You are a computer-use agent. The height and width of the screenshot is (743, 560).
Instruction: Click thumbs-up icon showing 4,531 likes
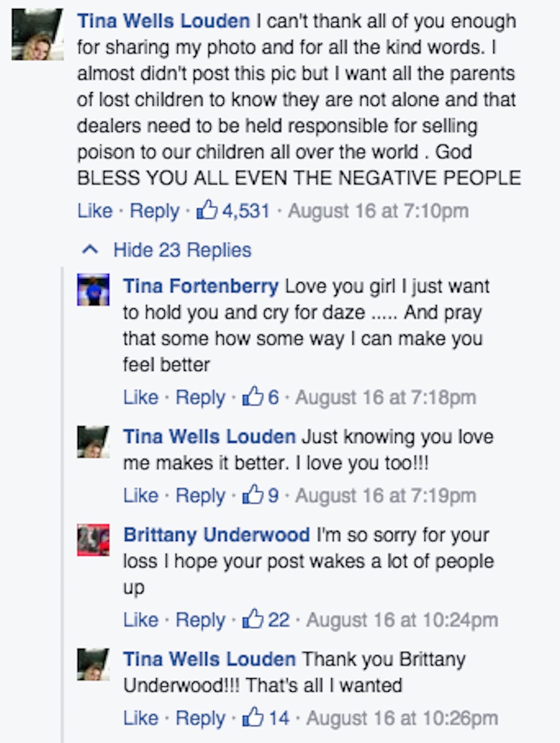pos(207,210)
